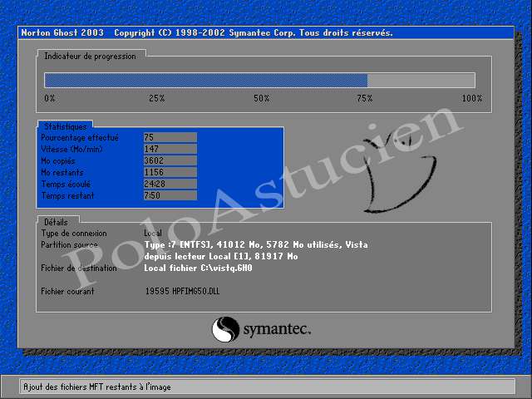Image resolution: width=532 pixels, height=399 pixels.
Task: Click the 'Mo copiés' label
Action: [58, 160]
